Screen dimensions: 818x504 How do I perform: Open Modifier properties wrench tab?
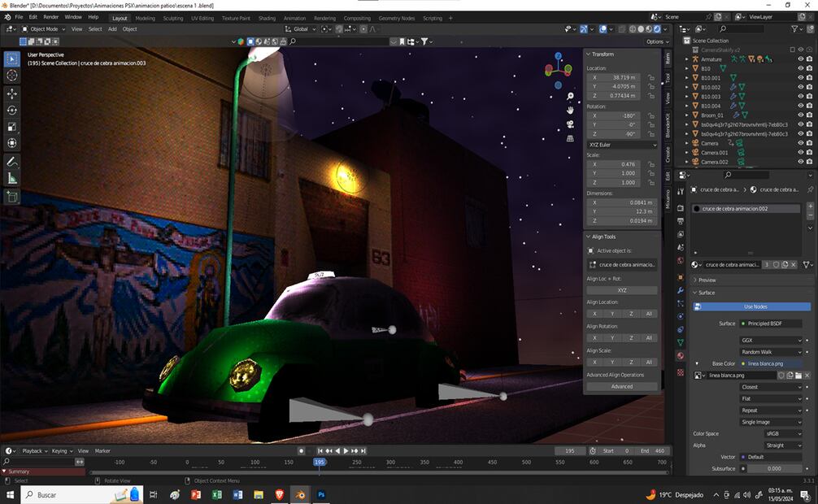click(x=681, y=289)
